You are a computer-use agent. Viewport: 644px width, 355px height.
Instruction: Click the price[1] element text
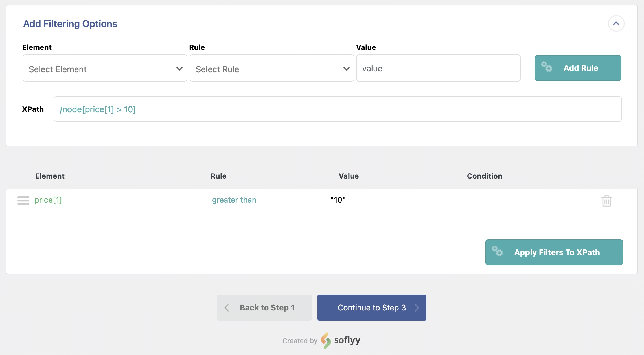tap(48, 200)
